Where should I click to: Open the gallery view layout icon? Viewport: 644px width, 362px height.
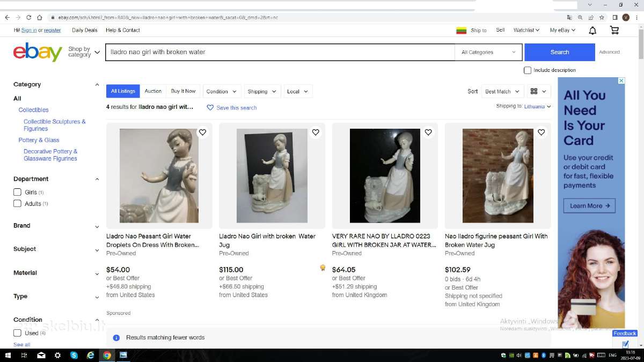(x=539, y=91)
